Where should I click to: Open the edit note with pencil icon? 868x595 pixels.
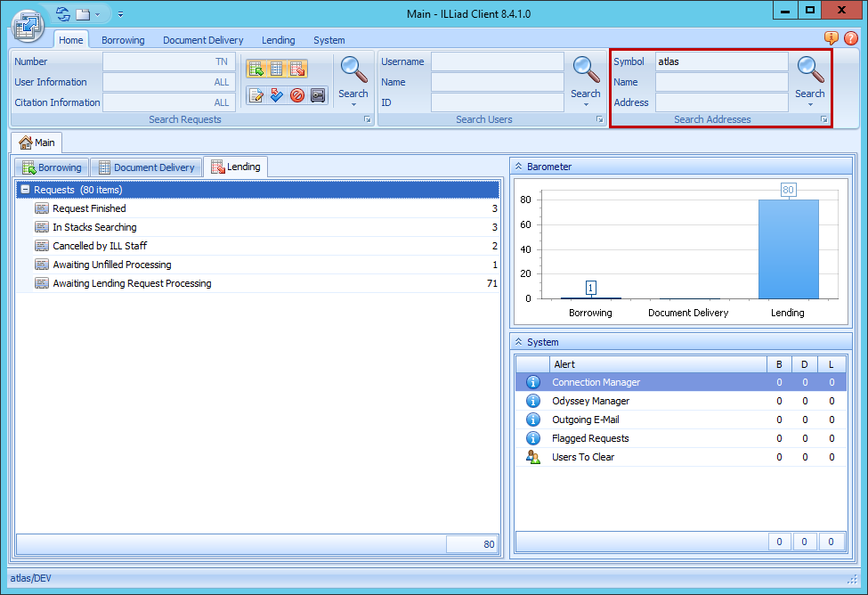click(x=256, y=94)
